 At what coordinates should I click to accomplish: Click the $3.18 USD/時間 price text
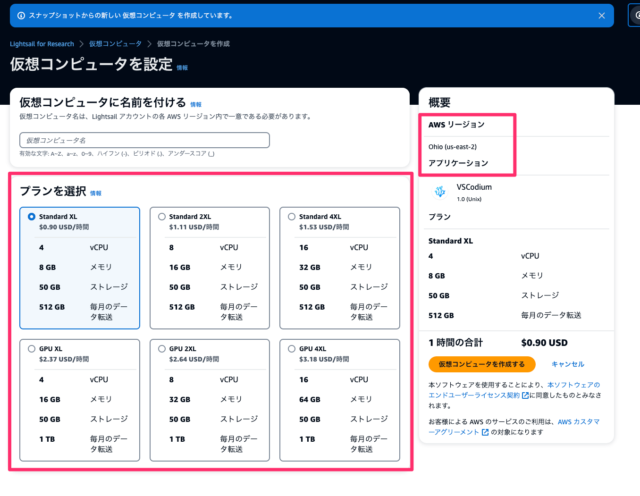click(324, 359)
